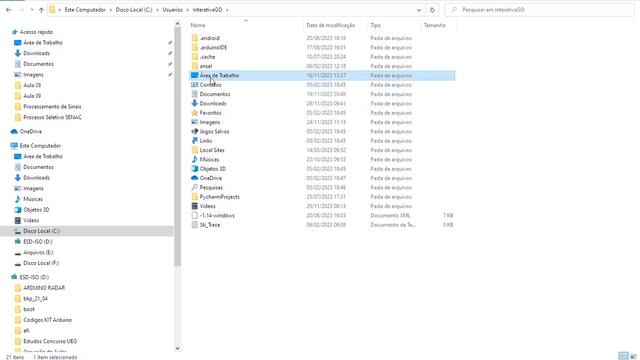The image size is (640, 360).
Task: Open Objetos 3D under Este Computador
Action: click(x=36, y=210)
